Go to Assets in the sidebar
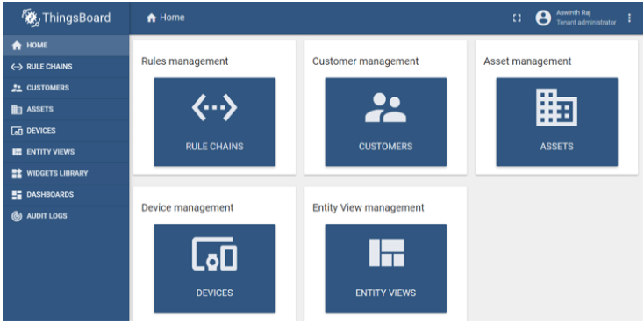 point(66,110)
